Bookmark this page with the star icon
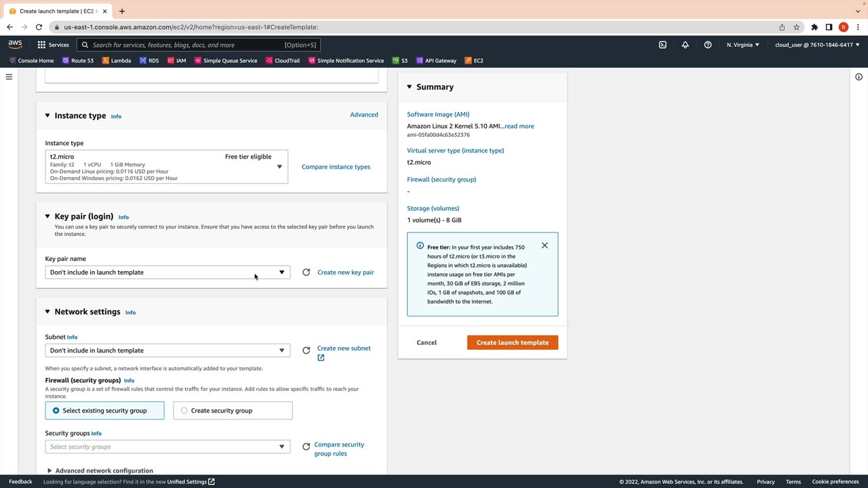This screenshot has height=488, width=868. coord(797,27)
